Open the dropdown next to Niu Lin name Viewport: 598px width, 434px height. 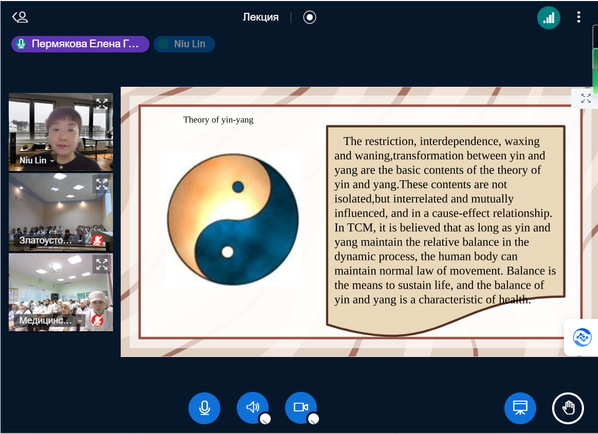tap(52, 161)
